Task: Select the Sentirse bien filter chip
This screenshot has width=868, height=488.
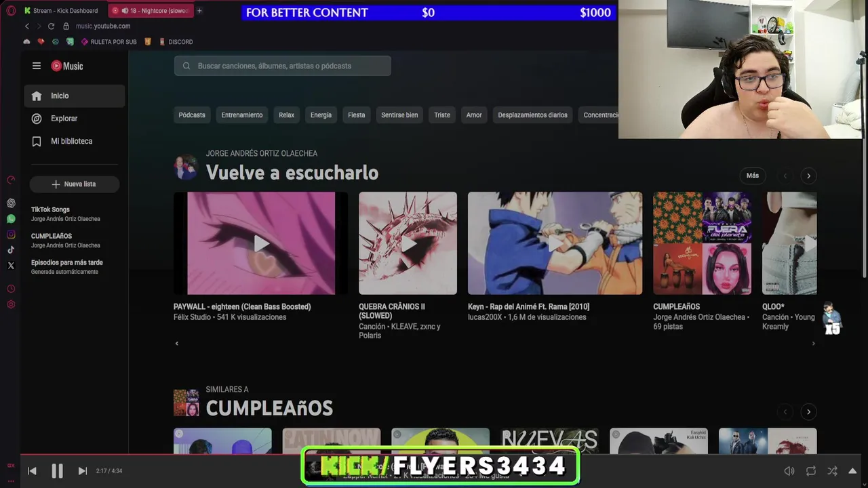Action: [399, 115]
